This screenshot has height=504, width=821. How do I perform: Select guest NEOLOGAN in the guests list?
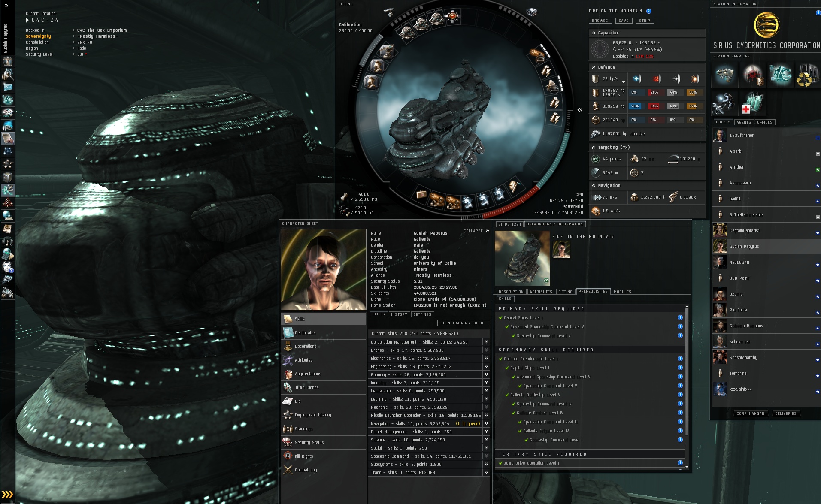coord(766,263)
